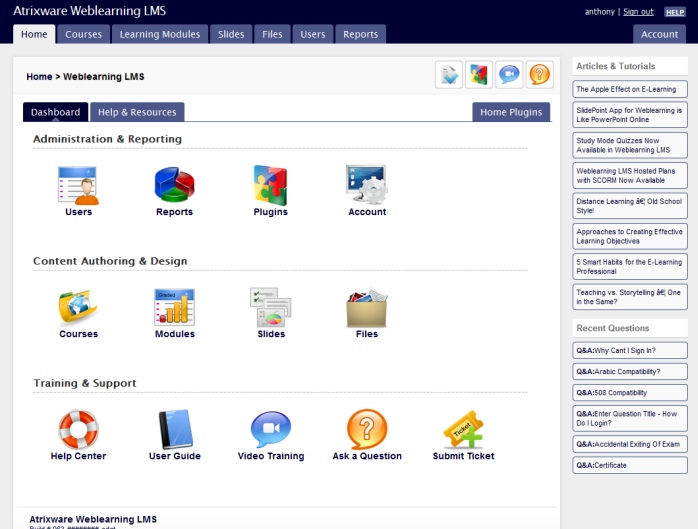This screenshot has height=529, width=698.
Task: Click the anthony username in header
Action: tap(600, 12)
